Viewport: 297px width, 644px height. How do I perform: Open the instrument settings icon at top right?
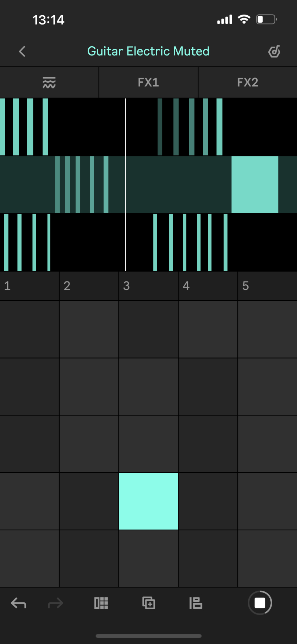click(x=274, y=52)
